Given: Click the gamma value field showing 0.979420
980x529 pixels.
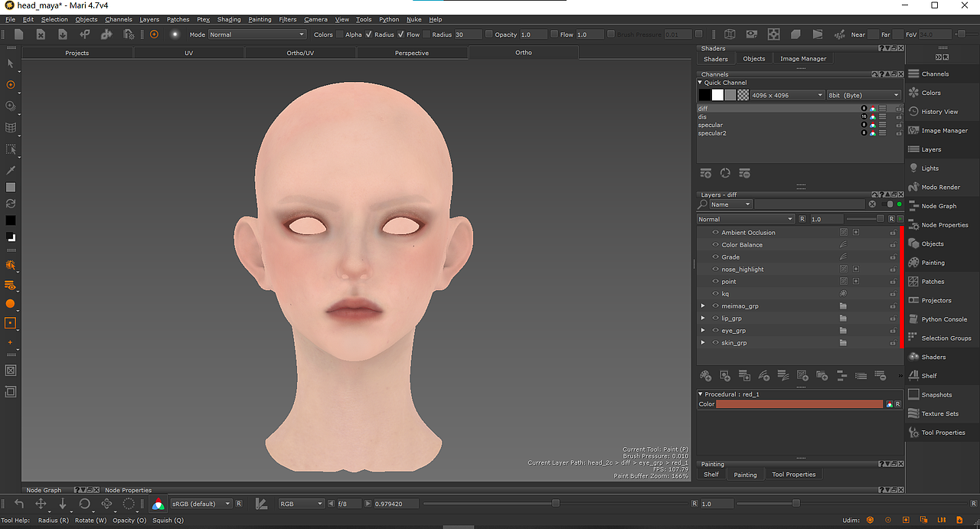Looking at the screenshot, I should pos(396,504).
